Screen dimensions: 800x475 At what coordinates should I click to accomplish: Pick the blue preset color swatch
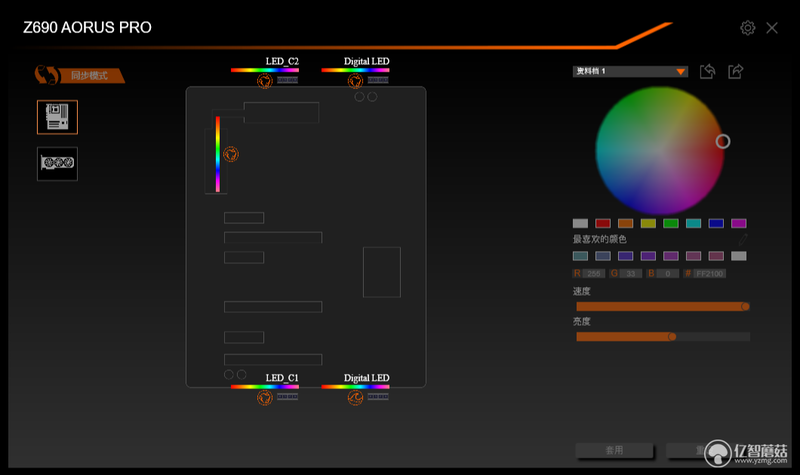pos(716,223)
